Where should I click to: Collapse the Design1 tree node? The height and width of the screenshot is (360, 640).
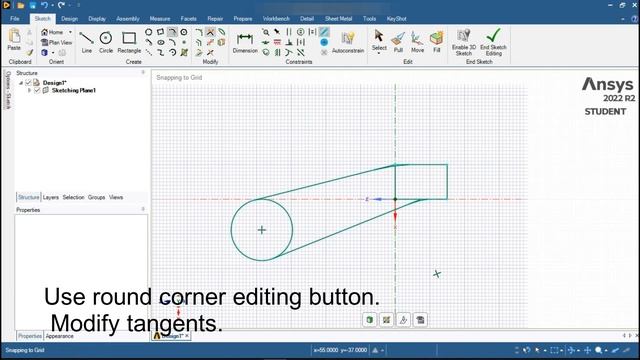(x=21, y=83)
